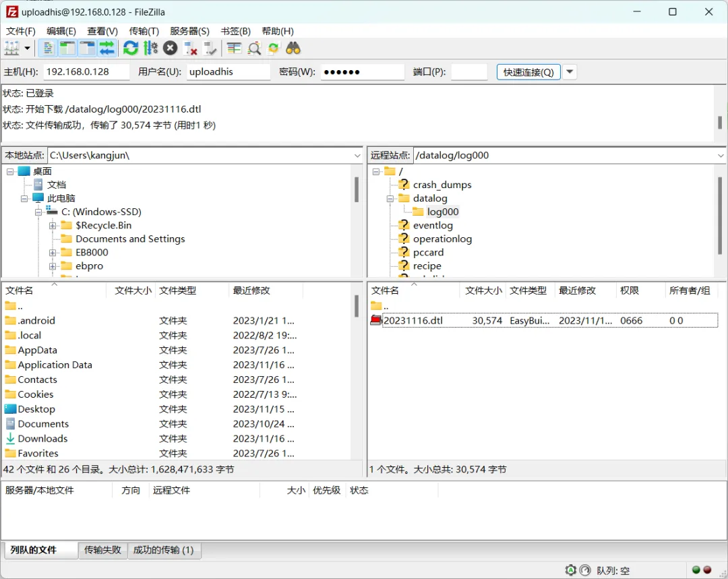Image resolution: width=728 pixels, height=579 pixels.
Task: Open the 查看(V) menu
Action: (102, 31)
